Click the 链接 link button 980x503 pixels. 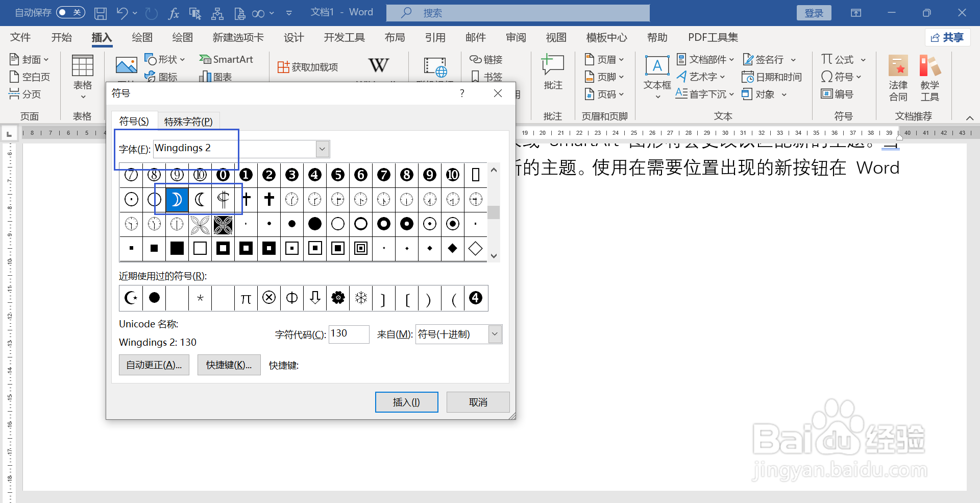486,59
